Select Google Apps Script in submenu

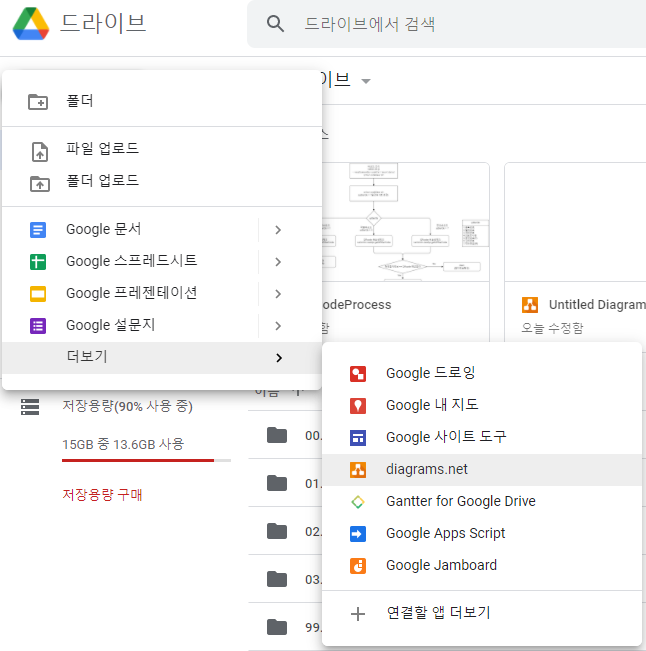(x=482, y=534)
